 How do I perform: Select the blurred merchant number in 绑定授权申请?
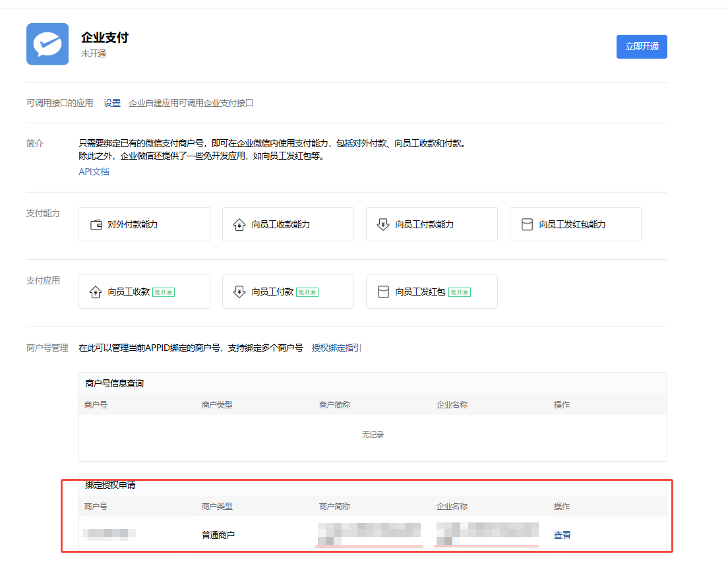coord(109,534)
